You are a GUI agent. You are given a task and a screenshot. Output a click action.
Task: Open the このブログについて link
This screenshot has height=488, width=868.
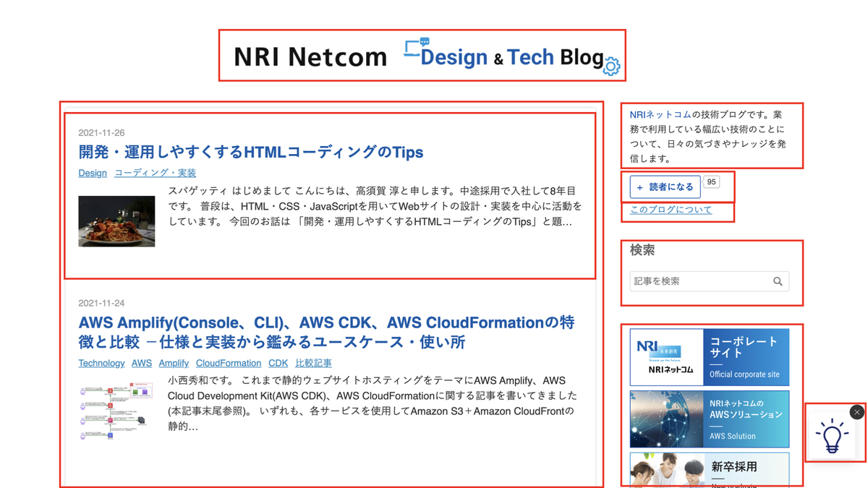[x=669, y=210]
